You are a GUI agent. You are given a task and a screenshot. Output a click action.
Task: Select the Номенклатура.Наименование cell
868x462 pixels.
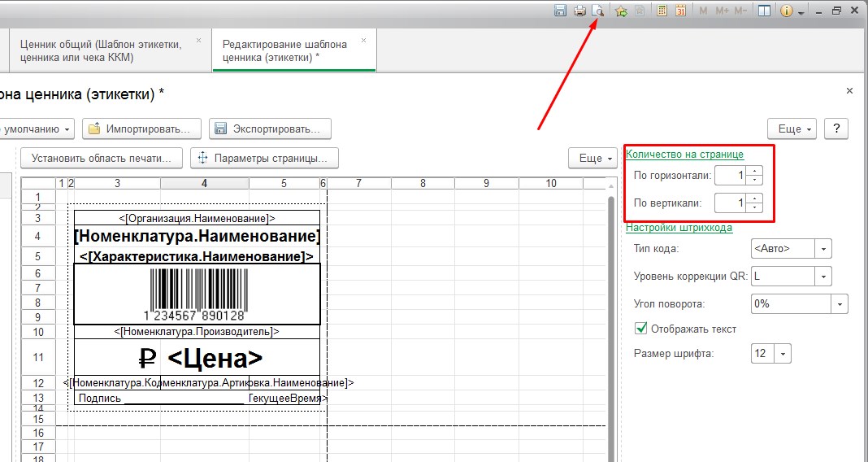(197, 237)
